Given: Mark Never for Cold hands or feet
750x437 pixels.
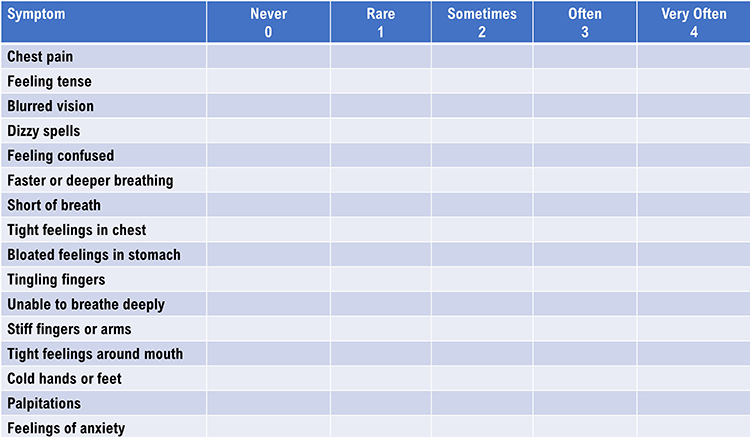Looking at the screenshot, I should coord(268,379).
